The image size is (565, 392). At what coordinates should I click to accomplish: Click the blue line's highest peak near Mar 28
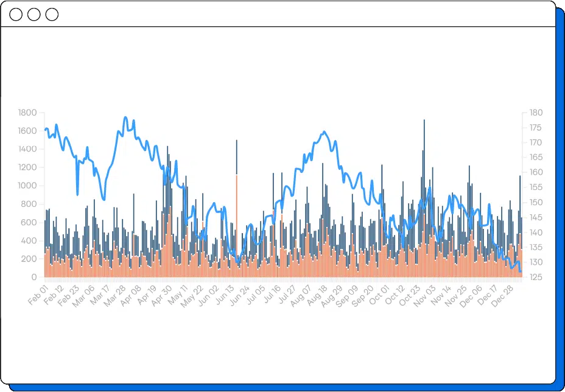point(125,117)
